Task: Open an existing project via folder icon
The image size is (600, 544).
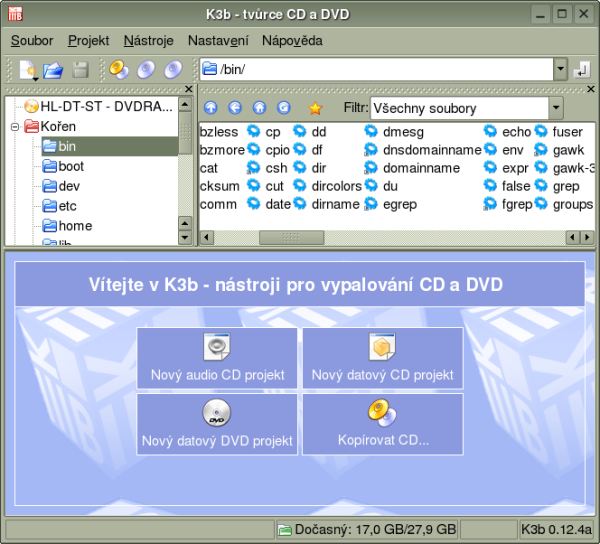Action: 53,70
